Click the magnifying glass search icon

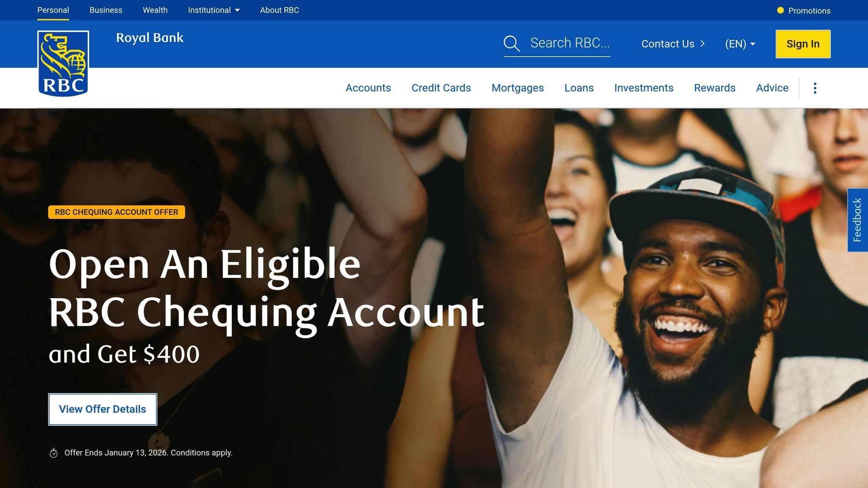tap(512, 44)
